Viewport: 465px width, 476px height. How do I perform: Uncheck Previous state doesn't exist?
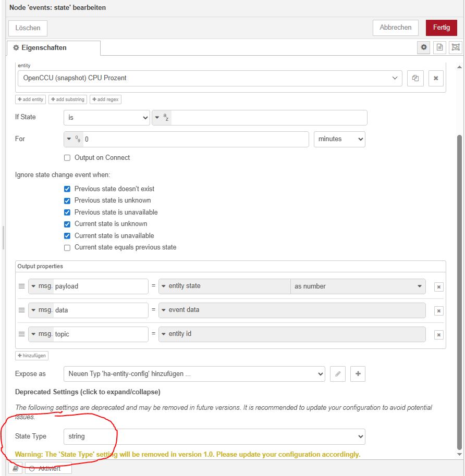tap(67, 189)
